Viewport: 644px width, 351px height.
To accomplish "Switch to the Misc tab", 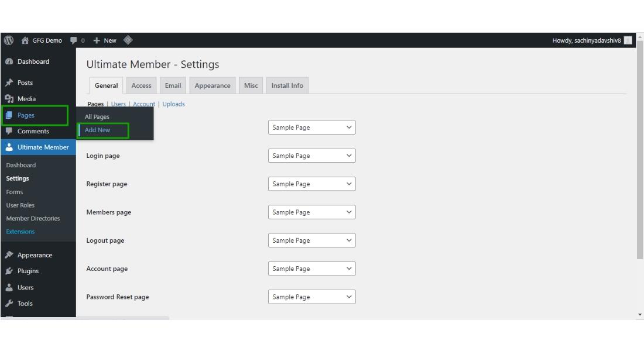I will (251, 85).
